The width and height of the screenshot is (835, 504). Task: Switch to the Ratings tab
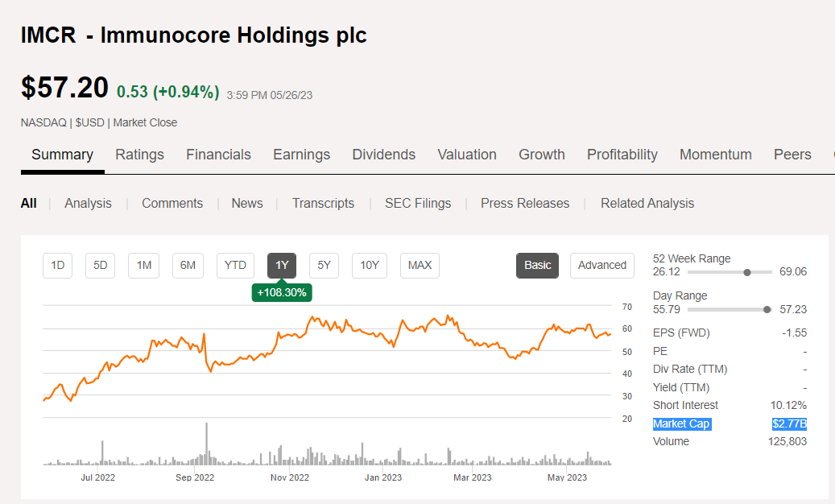tap(139, 155)
